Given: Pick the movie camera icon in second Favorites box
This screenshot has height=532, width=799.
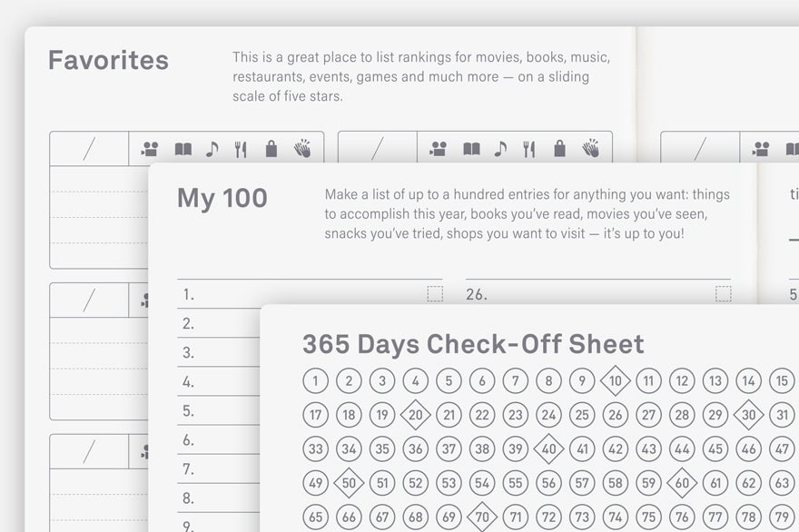Looking at the screenshot, I should 438,149.
